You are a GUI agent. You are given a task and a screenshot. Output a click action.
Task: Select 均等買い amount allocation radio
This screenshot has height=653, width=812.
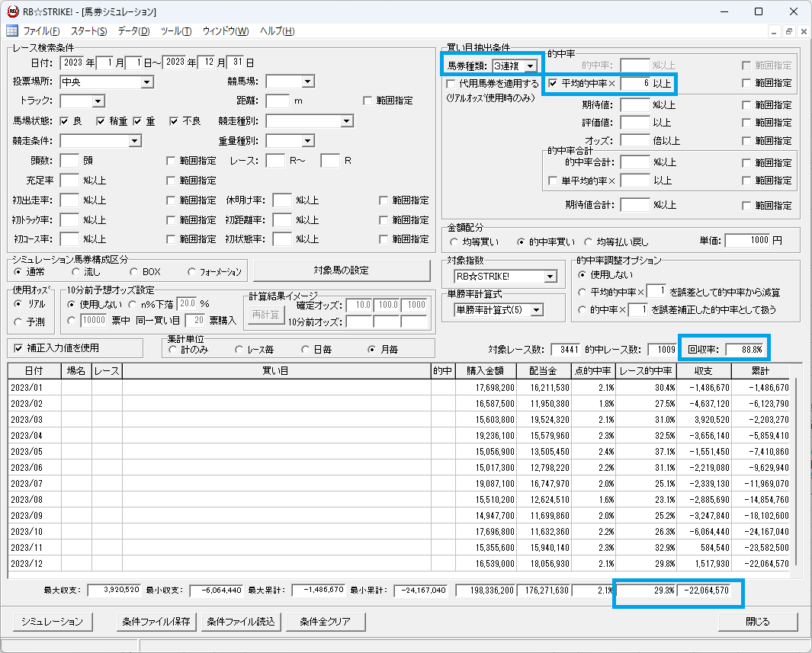[454, 242]
